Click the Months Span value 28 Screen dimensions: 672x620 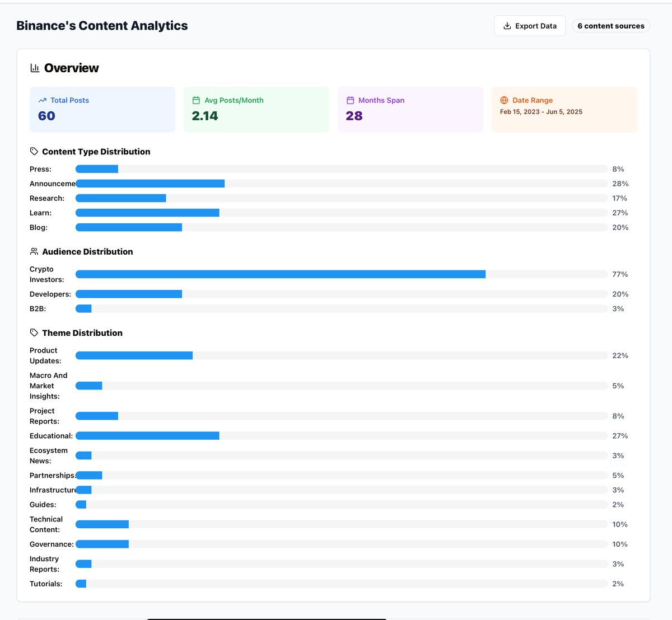click(x=354, y=116)
